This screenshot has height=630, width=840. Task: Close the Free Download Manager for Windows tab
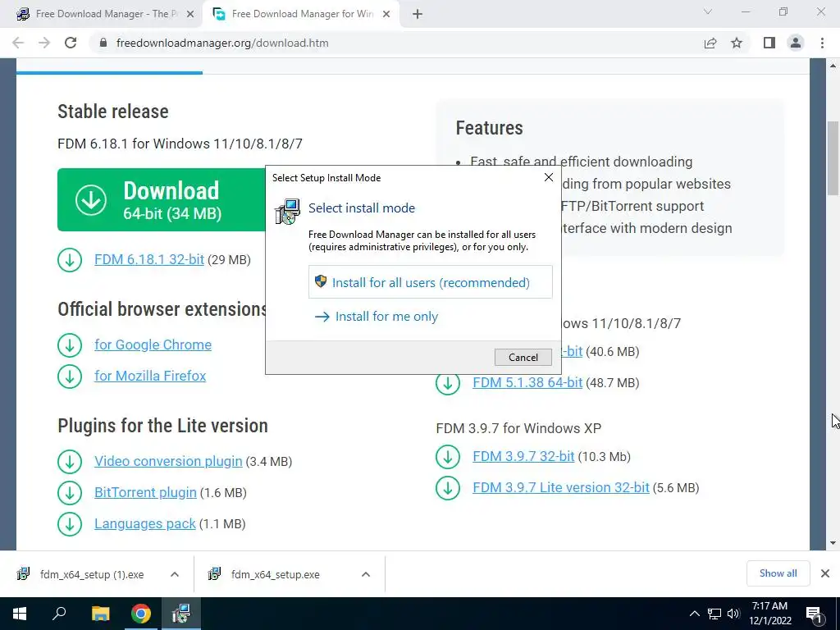[386, 15]
